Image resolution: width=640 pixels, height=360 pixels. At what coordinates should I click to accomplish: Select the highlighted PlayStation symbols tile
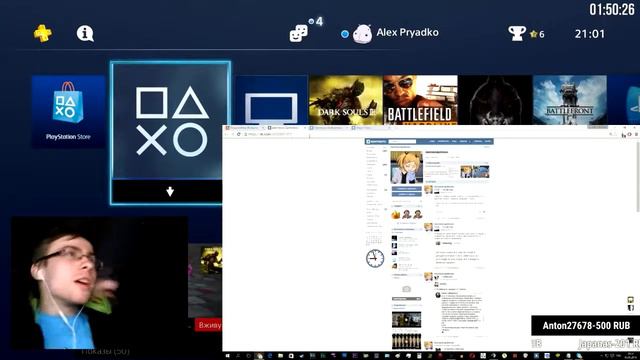170,121
